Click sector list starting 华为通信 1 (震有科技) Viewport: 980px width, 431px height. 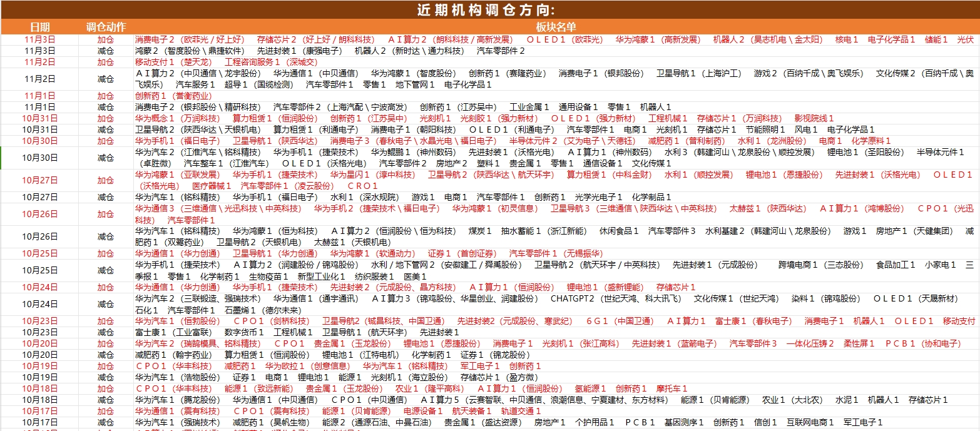[338, 411]
